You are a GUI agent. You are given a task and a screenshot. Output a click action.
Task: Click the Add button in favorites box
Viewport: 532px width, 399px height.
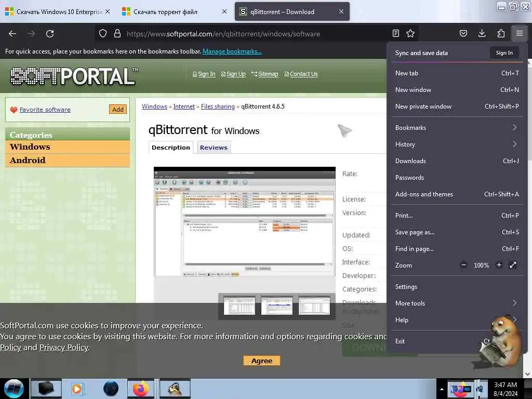click(x=118, y=109)
